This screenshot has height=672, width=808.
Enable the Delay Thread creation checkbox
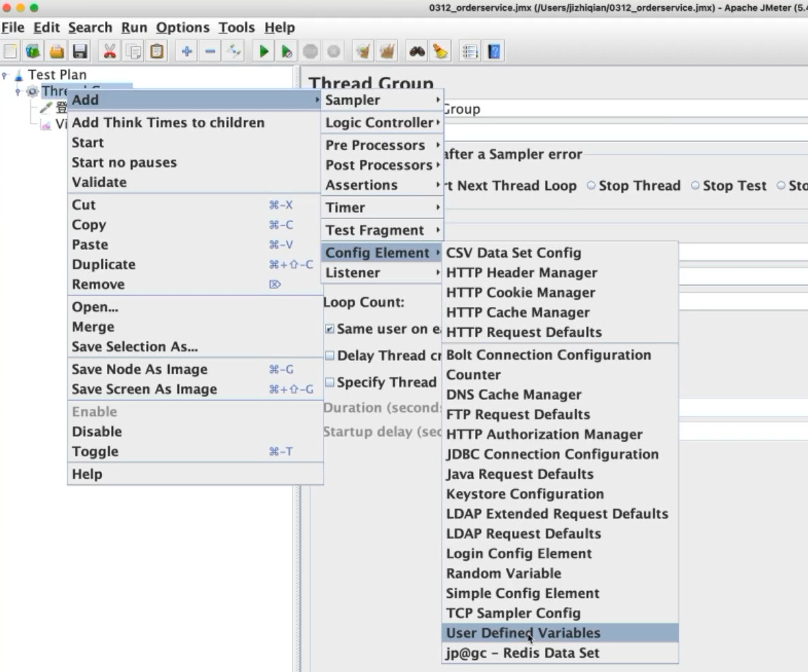pyautogui.click(x=329, y=356)
